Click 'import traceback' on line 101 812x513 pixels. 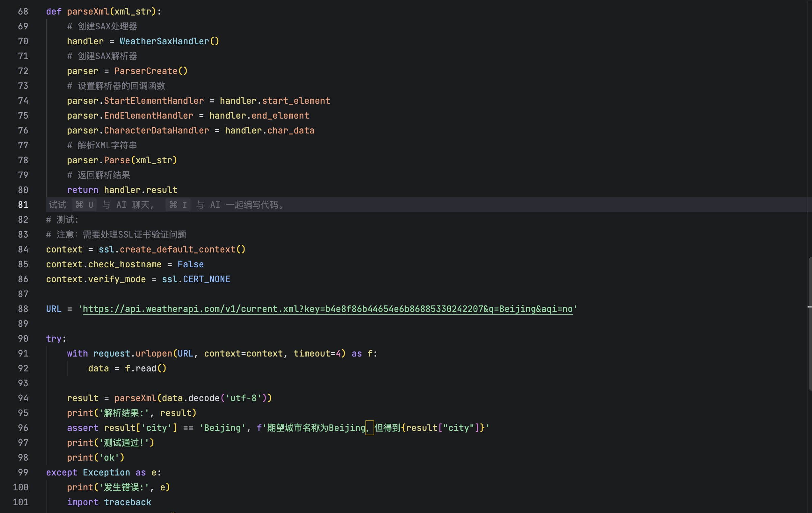[109, 502]
